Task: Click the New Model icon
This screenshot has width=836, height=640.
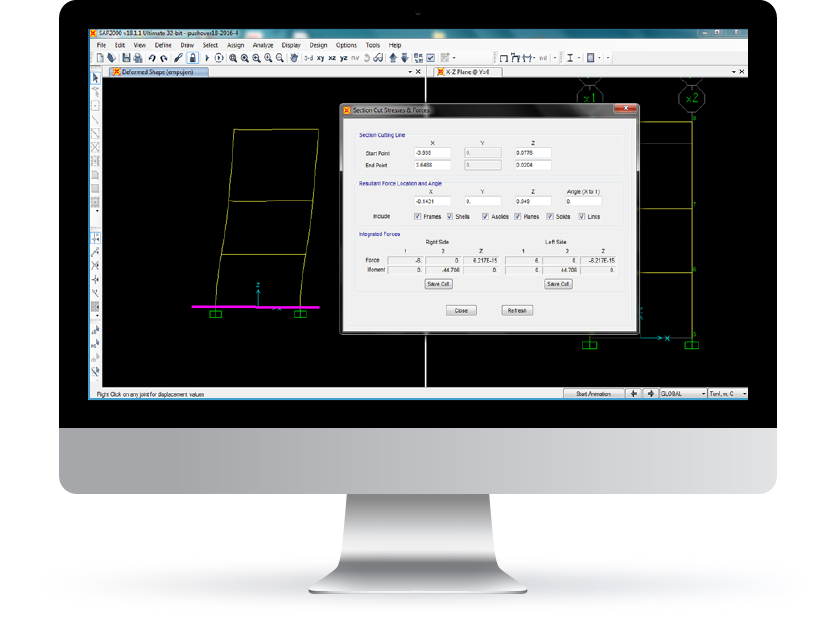Action: (100, 58)
